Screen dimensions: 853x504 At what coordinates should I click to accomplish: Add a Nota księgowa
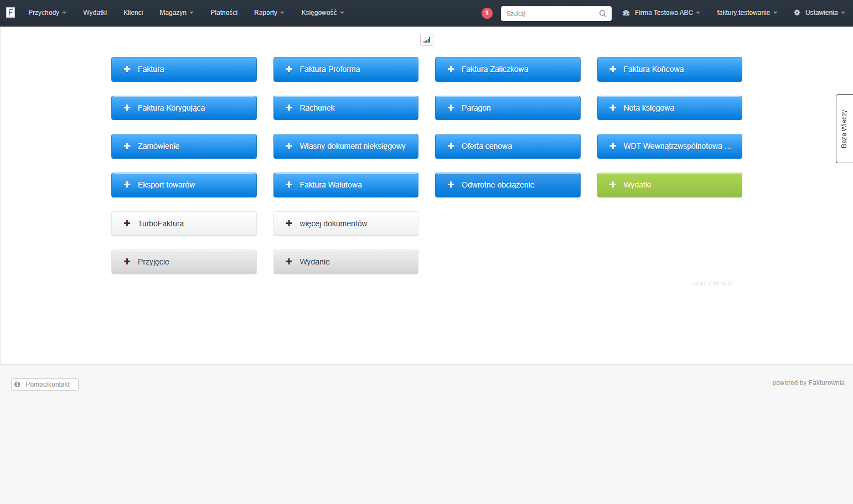click(670, 108)
